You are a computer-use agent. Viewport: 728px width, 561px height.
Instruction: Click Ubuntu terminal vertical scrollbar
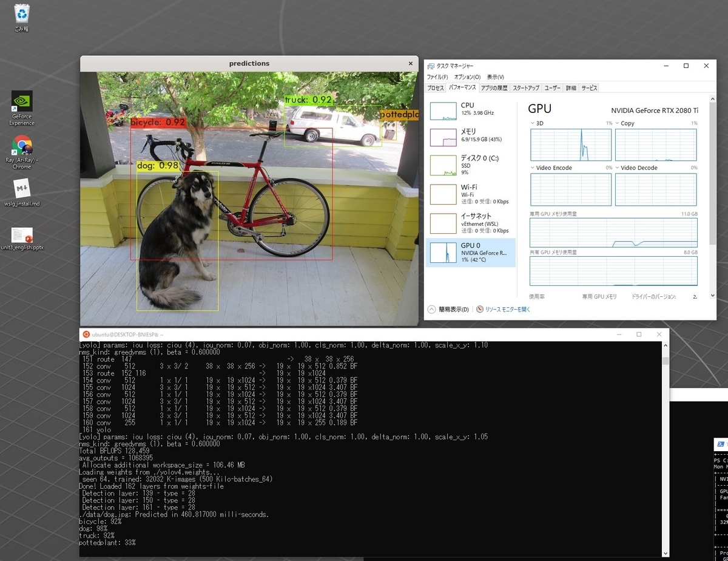point(666,449)
